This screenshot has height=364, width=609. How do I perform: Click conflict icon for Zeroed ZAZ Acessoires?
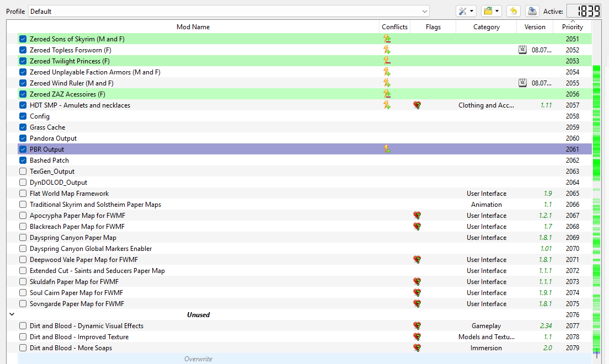click(x=387, y=94)
